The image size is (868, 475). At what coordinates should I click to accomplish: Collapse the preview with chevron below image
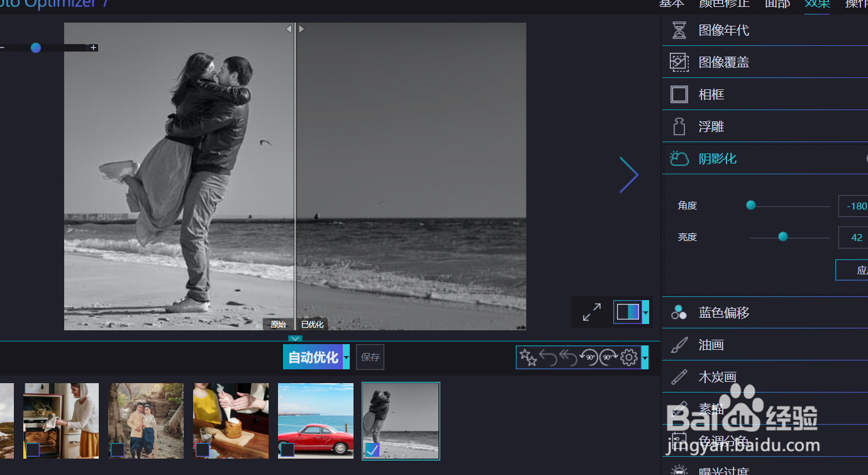[x=296, y=338]
